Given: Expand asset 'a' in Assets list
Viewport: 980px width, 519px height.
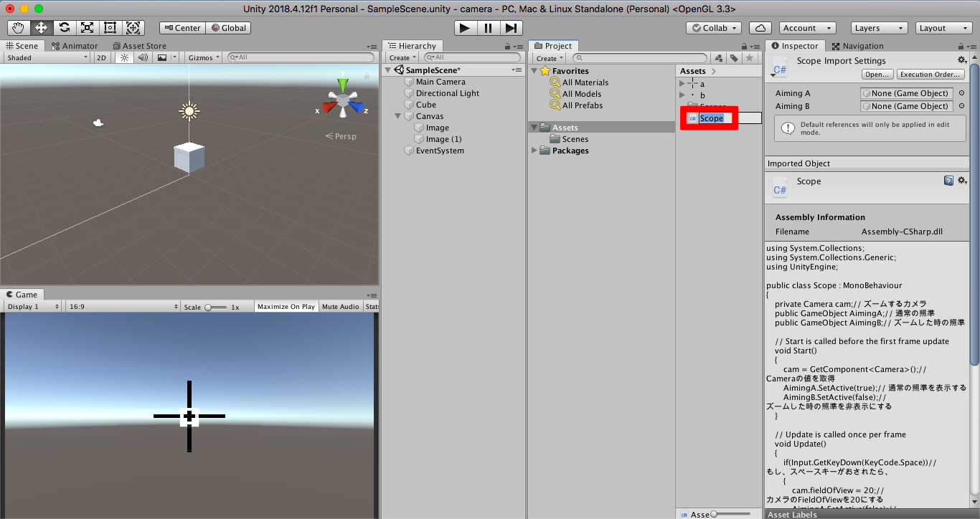Looking at the screenshot, I should coord(682,84).
